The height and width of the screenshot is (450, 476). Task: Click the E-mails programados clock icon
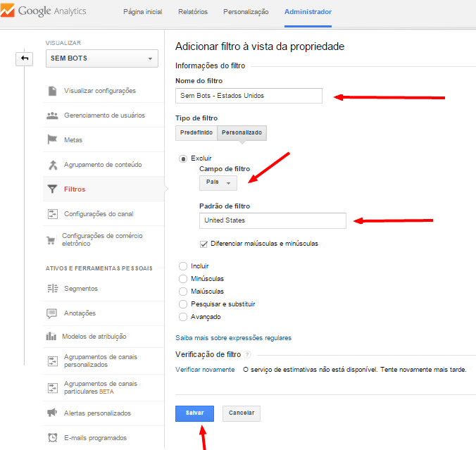52,437
